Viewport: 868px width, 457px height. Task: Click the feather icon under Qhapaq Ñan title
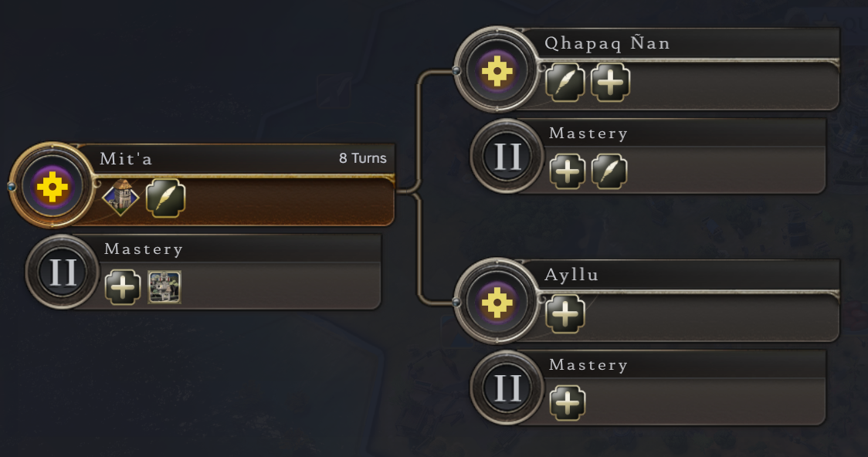(565, 83)
